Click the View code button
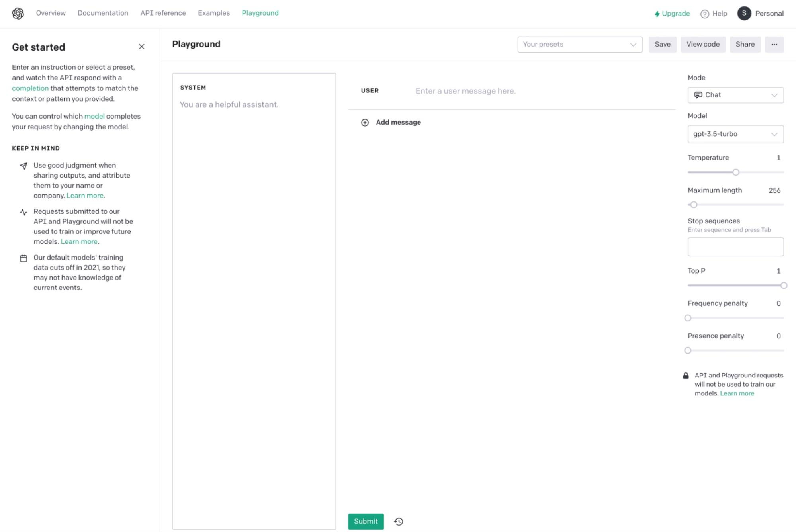Screen dimensions: 796x532 pyautogui.click(x=703, y=44)
